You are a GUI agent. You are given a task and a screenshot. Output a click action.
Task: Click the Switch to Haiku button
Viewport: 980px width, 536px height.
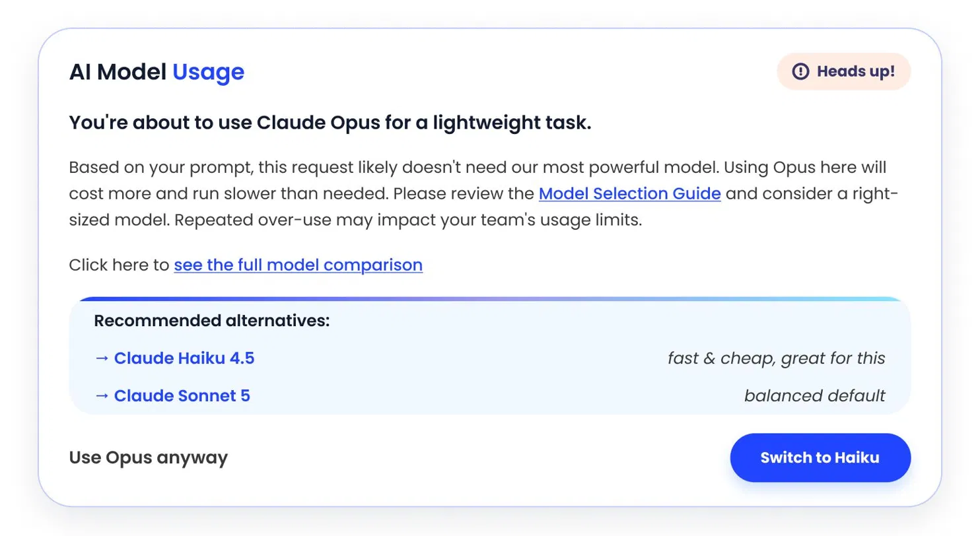click(x=820, y=457)
